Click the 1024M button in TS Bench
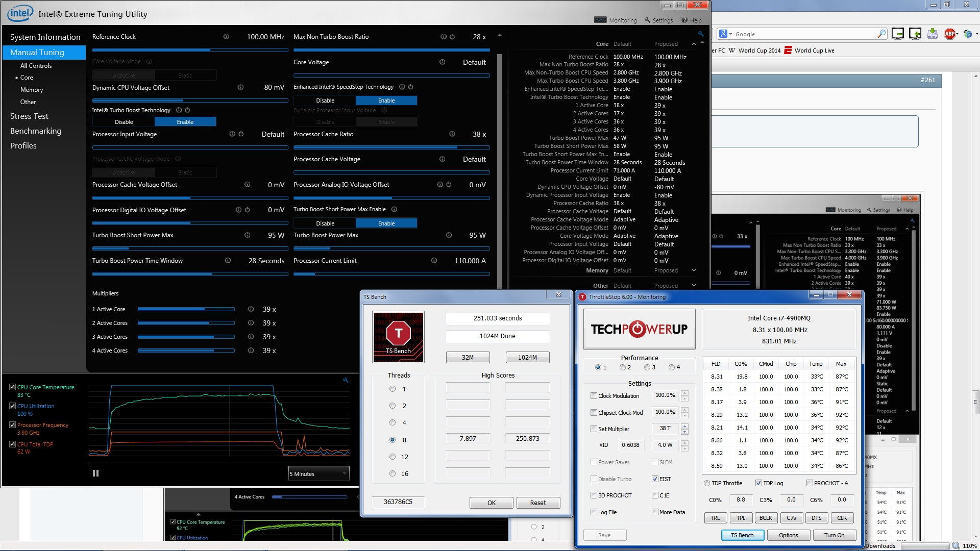Image resolution: width=980 pixels, height=551 pixels. tap(527, 358)
